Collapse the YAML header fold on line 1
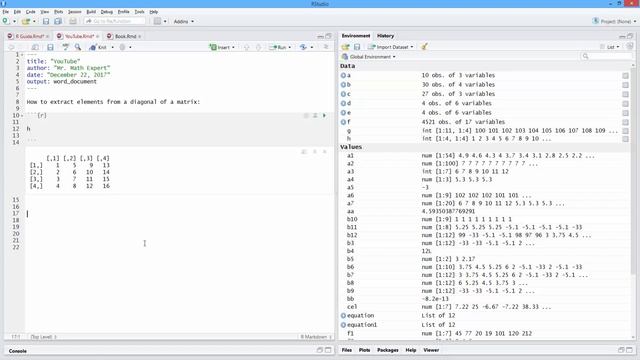The width and height of the screenshot is (640, 360). [22, 55]
